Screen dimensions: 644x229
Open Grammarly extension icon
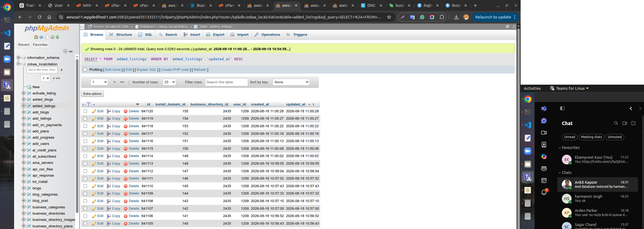[422, 17]
